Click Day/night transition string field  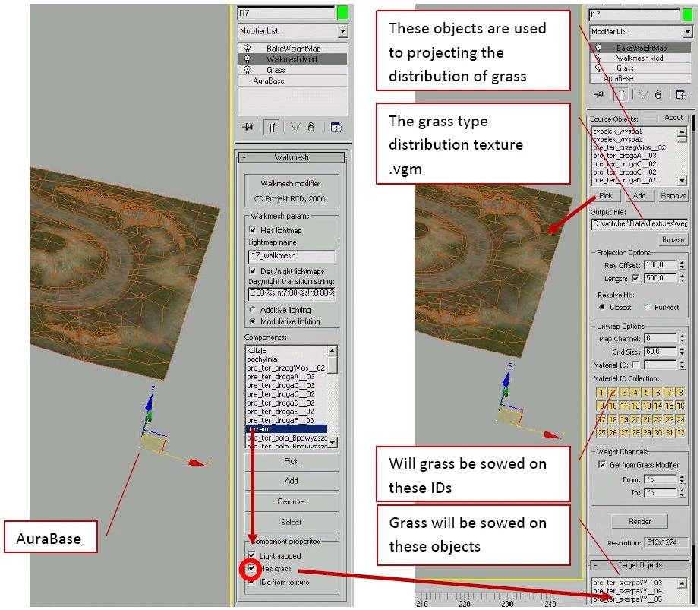point(291,293)
